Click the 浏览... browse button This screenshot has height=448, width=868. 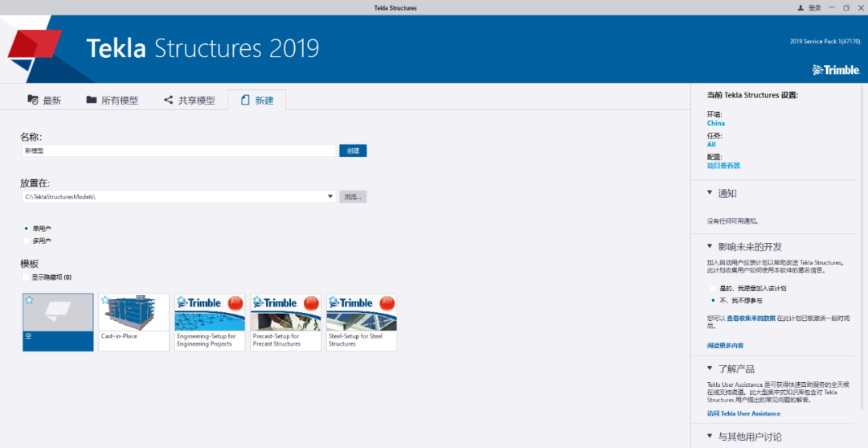(353, 196)
